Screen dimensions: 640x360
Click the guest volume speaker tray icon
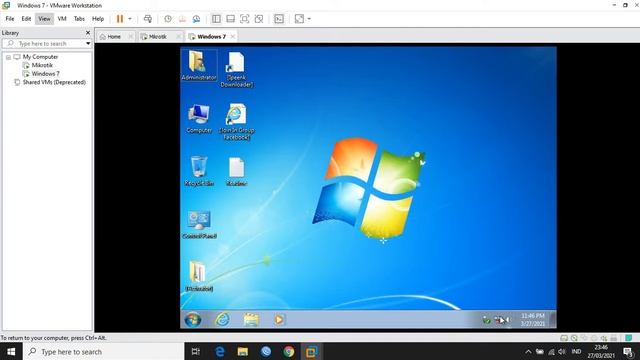pyautogui.click(x=507, y=320)
